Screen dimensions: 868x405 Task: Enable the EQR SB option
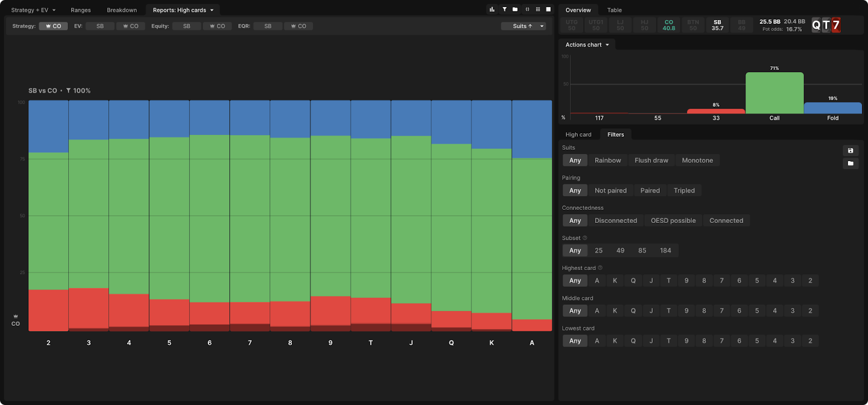point(267,26)
